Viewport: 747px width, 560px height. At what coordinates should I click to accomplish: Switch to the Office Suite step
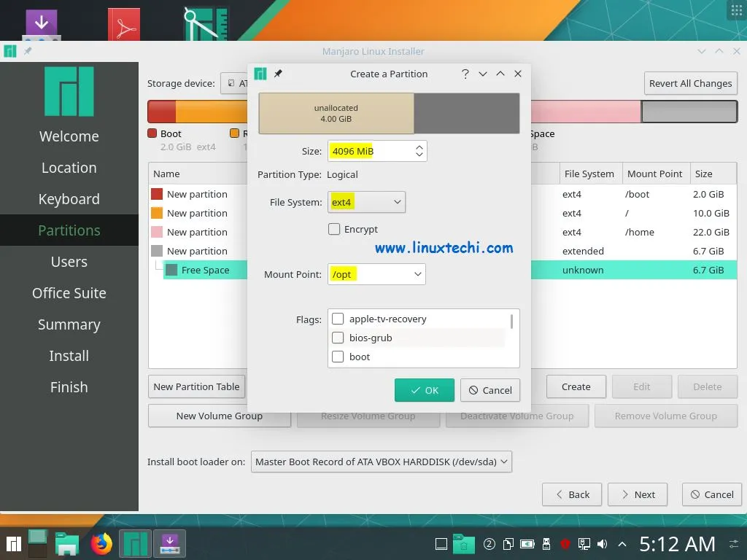pos(69,292)
